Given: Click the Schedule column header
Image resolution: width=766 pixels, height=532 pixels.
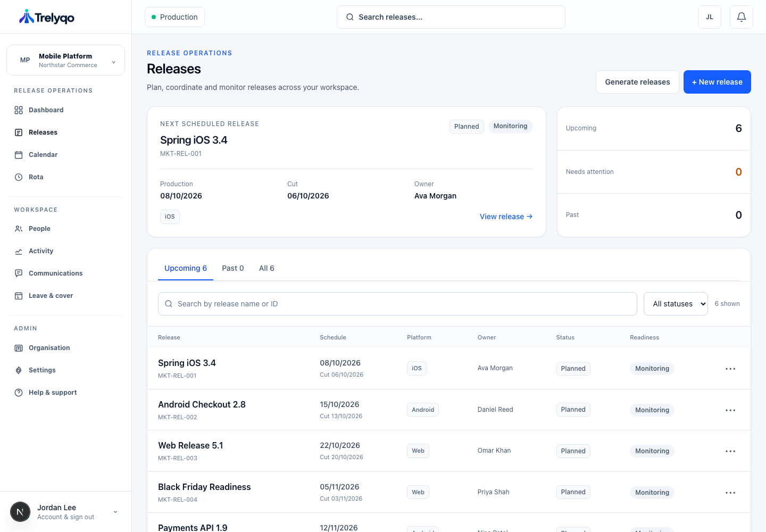Looking at the screenshot, I should [x=333, y=337].
